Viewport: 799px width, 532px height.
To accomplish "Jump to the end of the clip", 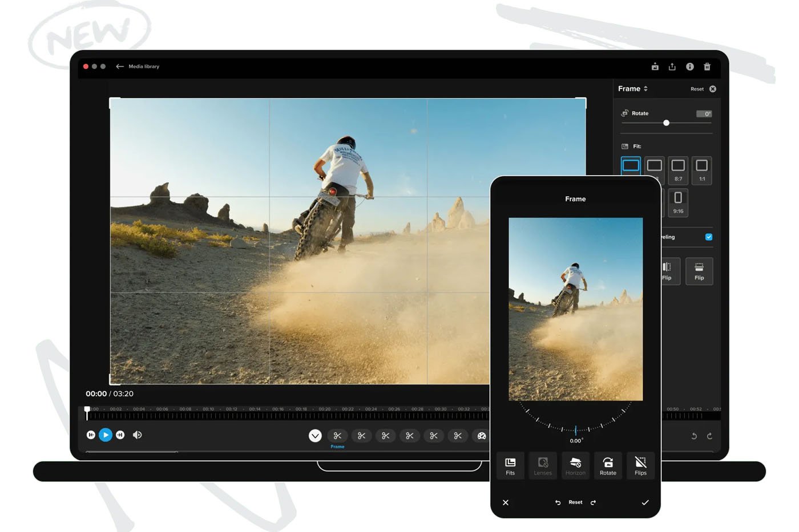I will 120,435.
